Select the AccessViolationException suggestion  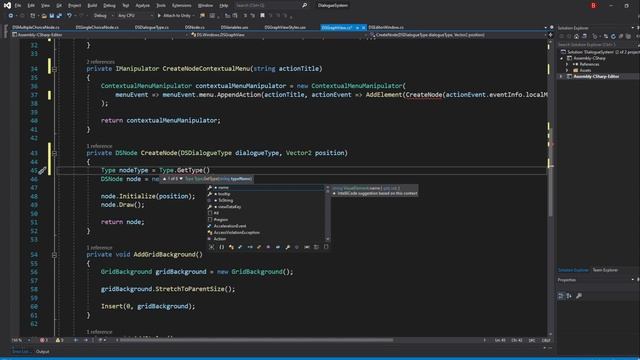[265, 233]
